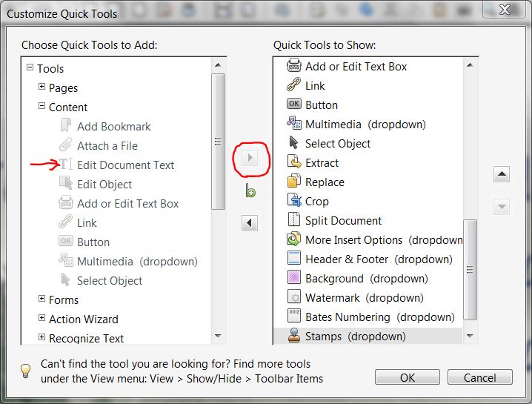Click the Stamps rubber stamp icon
532x404 pixels.
coord(294,335)
